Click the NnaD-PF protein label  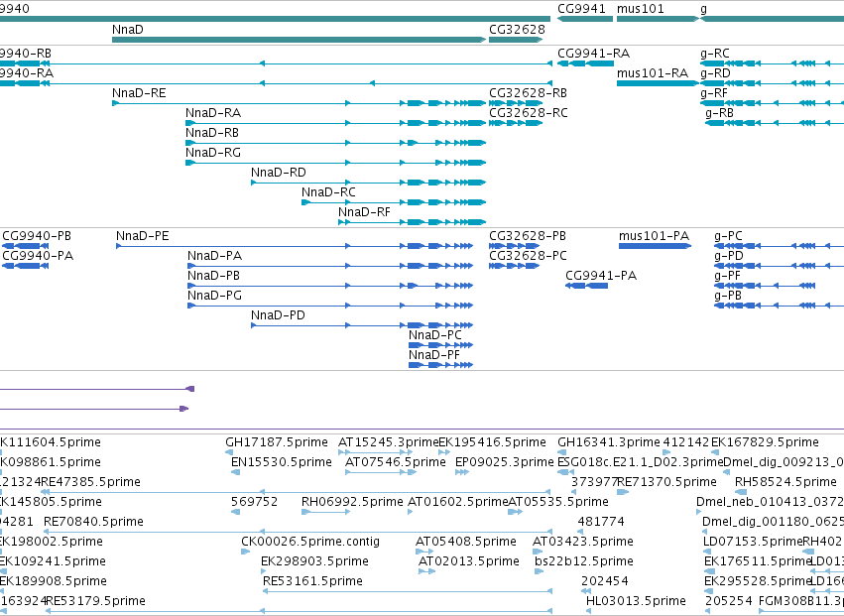(434, 355)
